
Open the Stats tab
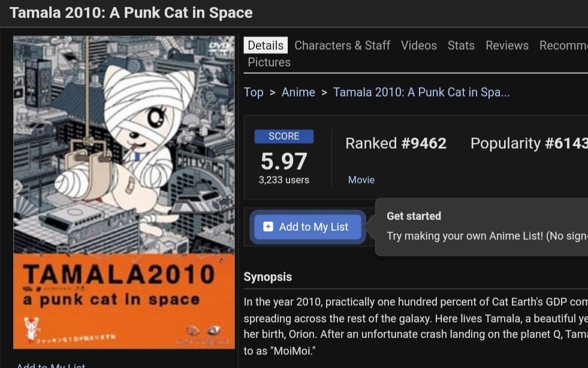(461, 46)
